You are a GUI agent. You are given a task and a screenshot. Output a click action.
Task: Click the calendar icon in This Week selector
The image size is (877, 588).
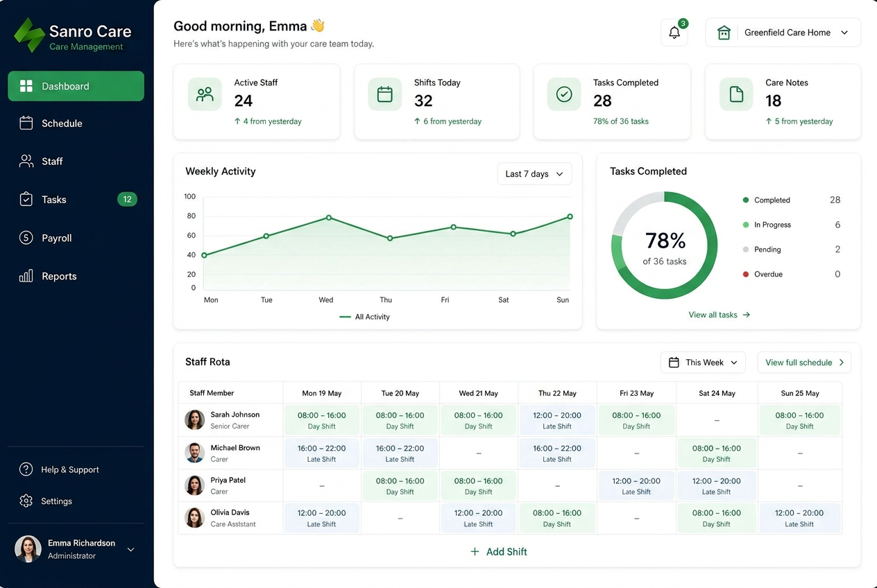click(x=674, y=363)
